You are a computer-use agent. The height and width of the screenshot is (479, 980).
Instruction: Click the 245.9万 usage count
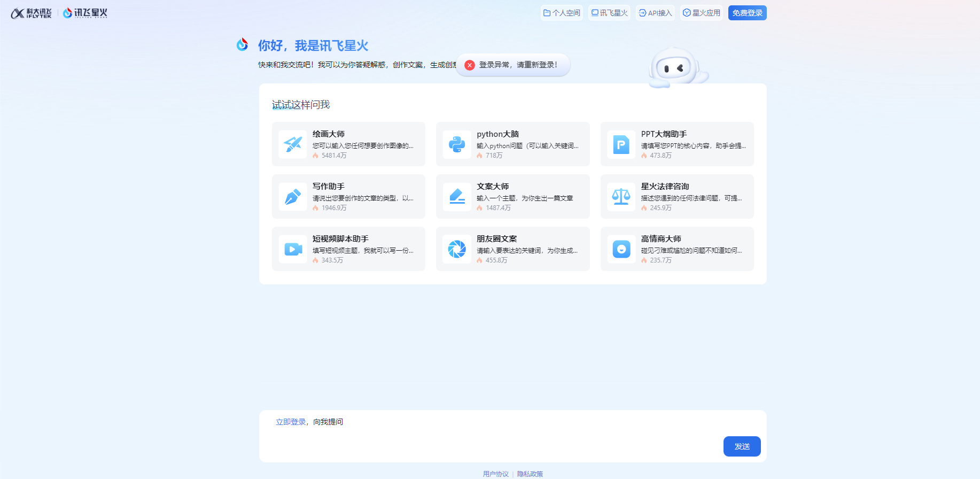[661, 208]
